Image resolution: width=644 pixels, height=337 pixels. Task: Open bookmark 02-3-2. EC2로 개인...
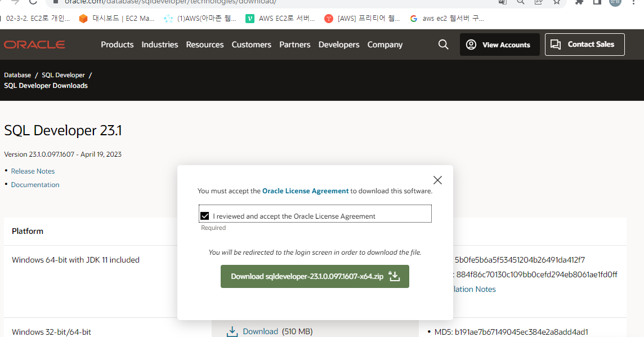pos(35,18)
